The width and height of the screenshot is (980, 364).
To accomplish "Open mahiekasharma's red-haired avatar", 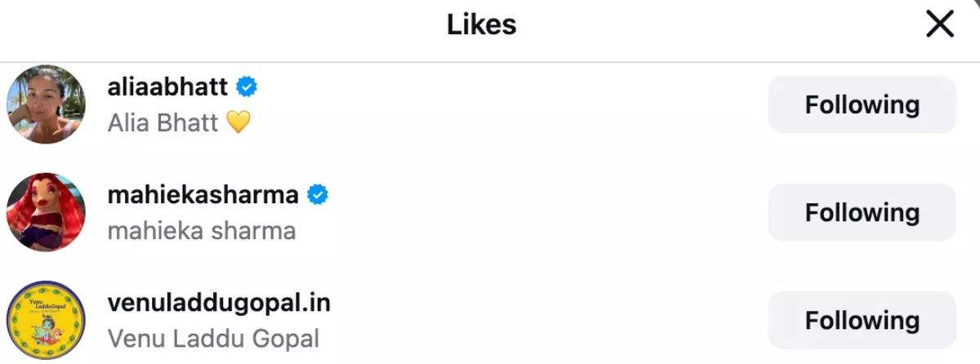I will [46, 212].
